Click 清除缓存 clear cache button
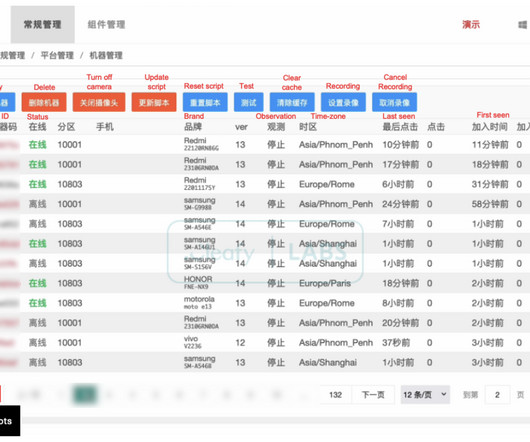Screen dimensions: 530x442 pyautogui.click(x=292, y=102)
